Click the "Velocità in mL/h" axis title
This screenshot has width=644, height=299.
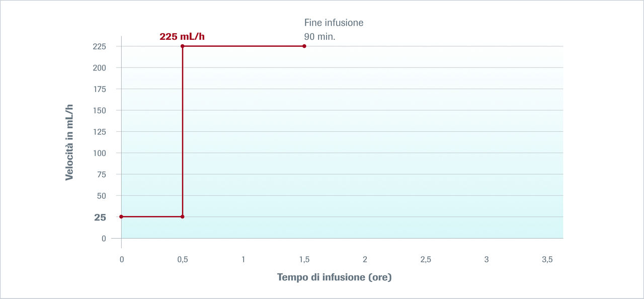point(69,142)
